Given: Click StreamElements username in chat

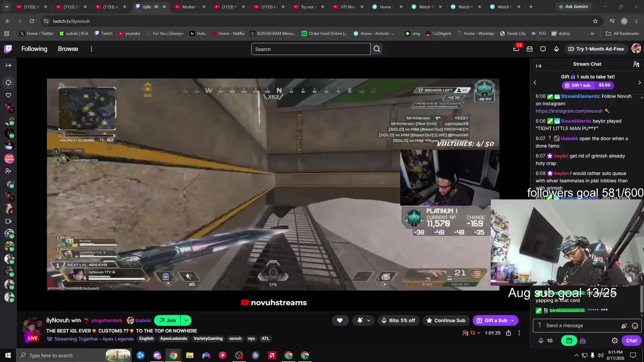Looking at the screenshot, I should click(x=580, y=96).
